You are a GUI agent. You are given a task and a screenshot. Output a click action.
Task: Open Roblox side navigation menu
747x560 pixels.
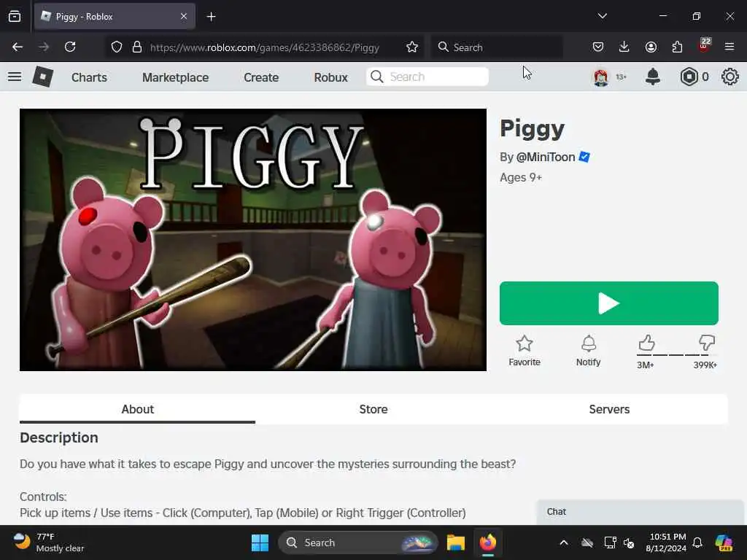[x=15, y=77]
